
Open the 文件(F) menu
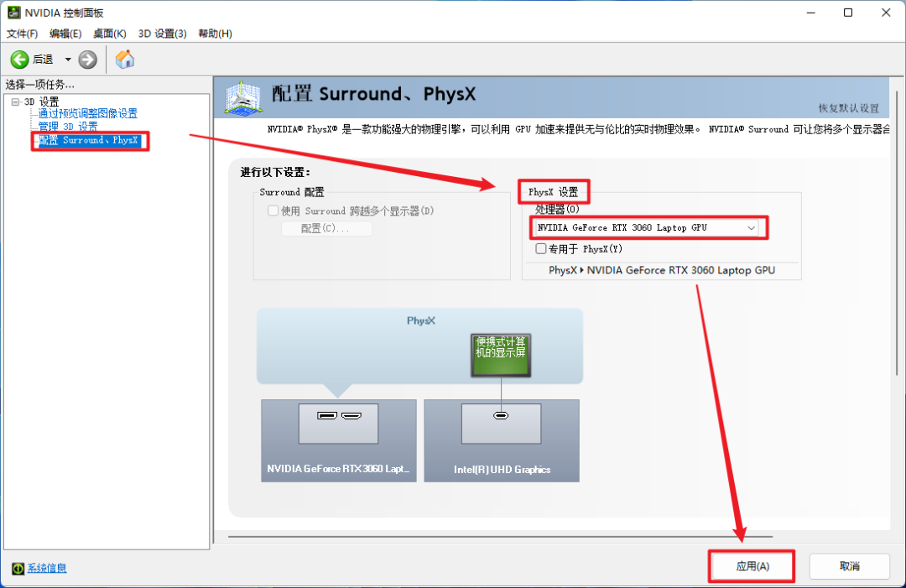tap(22, 34)
